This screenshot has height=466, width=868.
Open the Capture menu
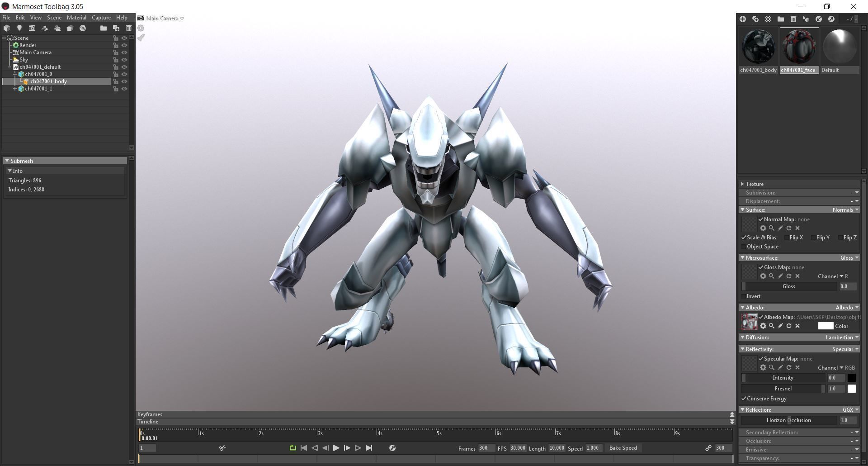(101, 18)
